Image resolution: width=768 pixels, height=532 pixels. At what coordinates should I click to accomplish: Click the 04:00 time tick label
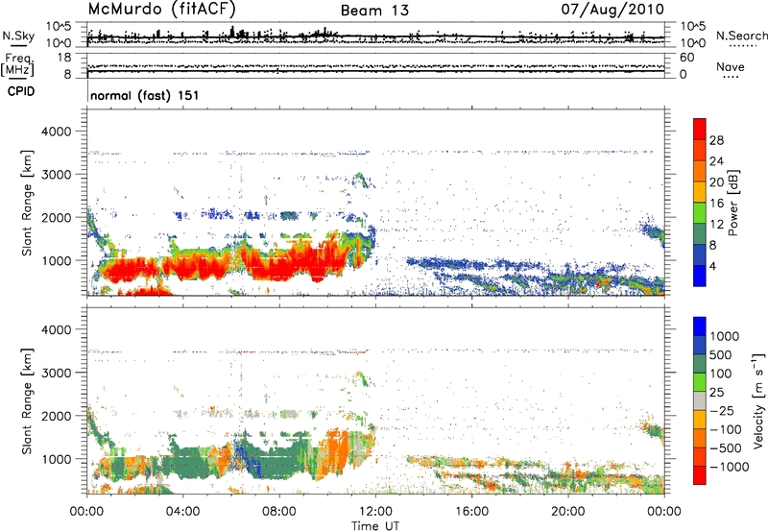coord(182,512)
